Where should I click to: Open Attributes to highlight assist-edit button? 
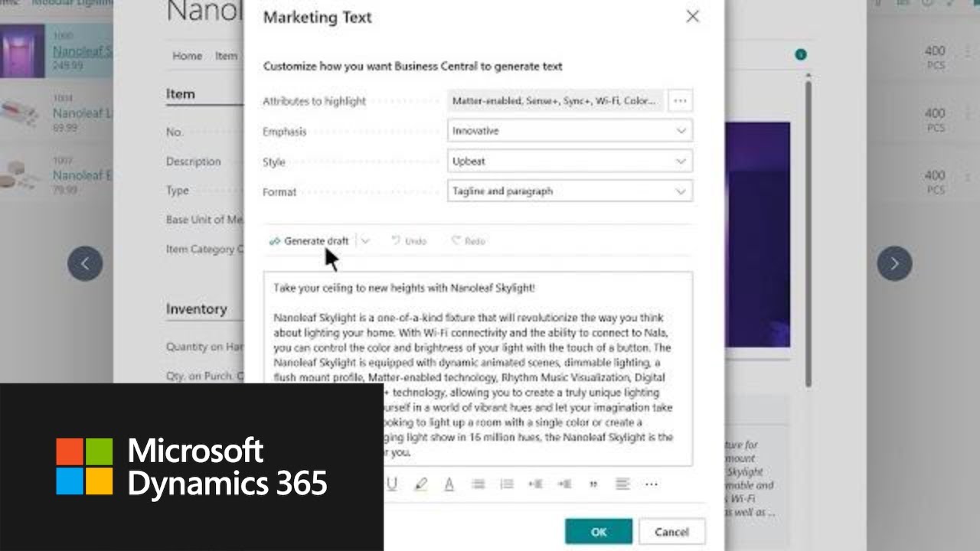680,100
